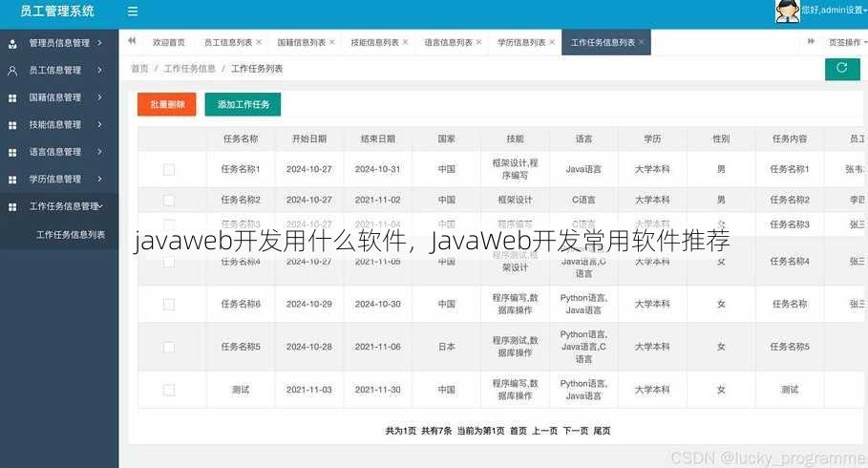Click the 技能信息管理 grid icon
The height and width of the screenshot is (468, 868).
(x=12, y=125)
